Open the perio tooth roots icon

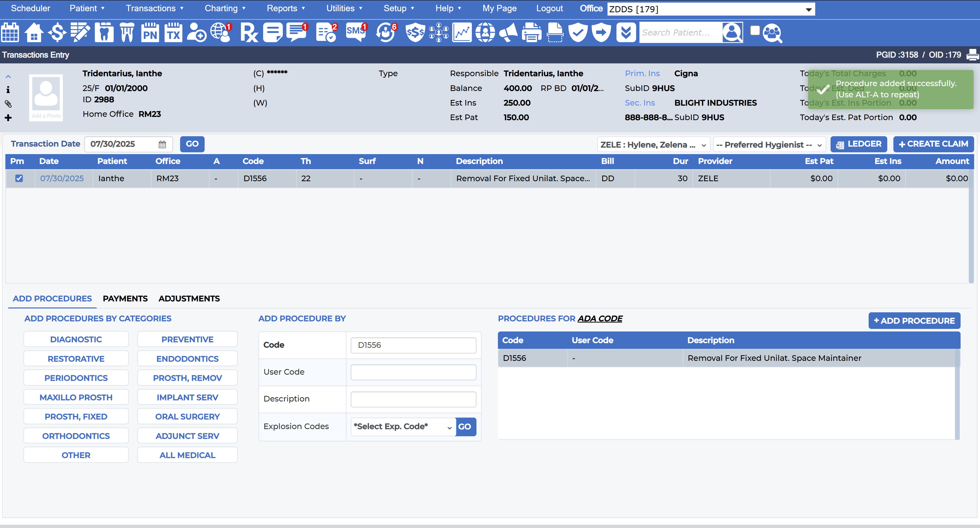coord(127,33)
